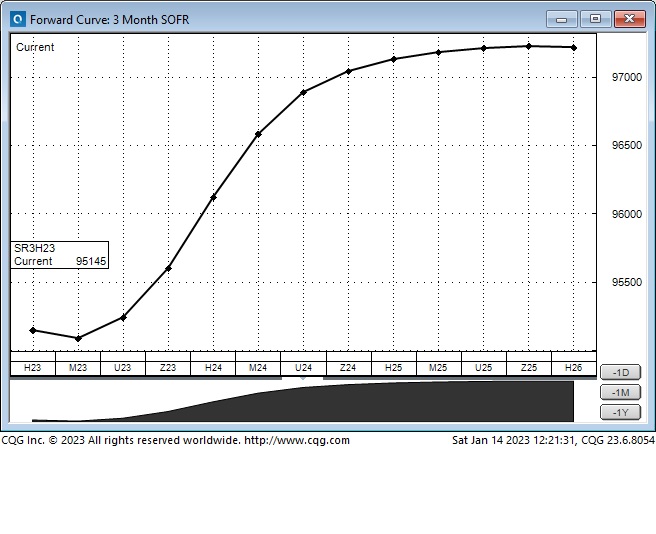The height and width of the screenshot is (534, 656).
Task: Select the U25 contract label
Action: [483, 367]
